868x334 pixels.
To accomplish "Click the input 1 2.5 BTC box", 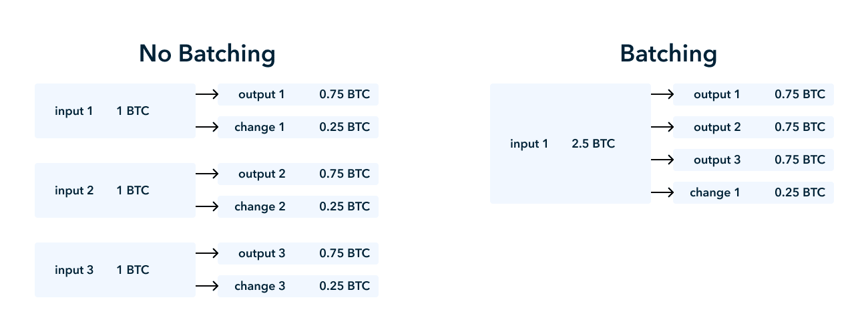I will click(x=570, y=144).
